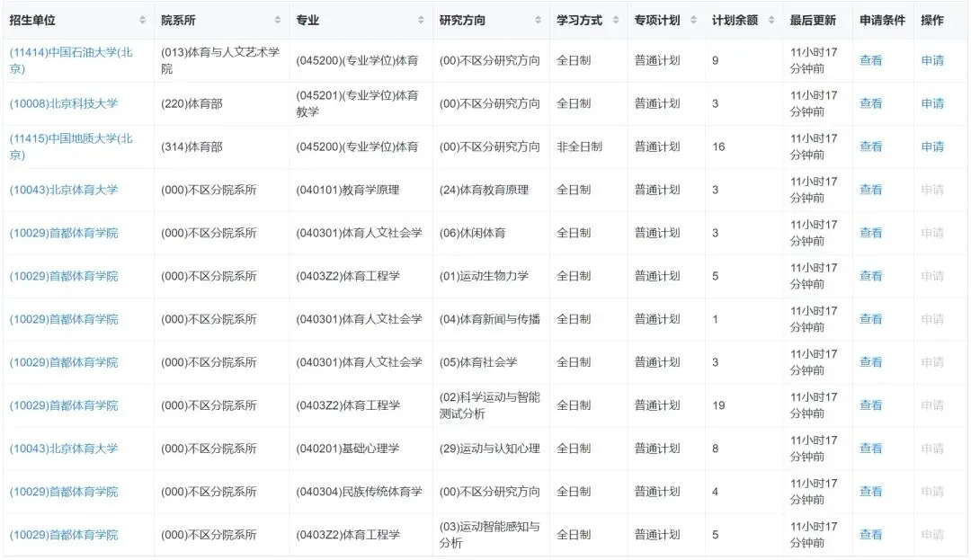The width and height of the screenshot is (971, 560).
Task: Click 查看 in the 北京科技大学 row
Action: point(870,104)
